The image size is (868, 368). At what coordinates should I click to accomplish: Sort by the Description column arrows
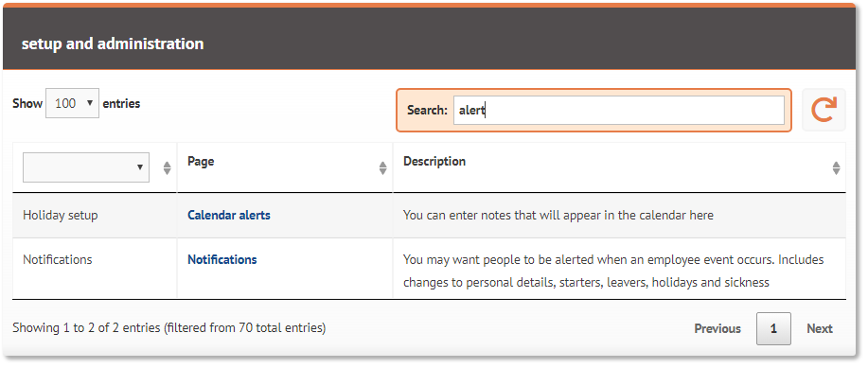836,168
